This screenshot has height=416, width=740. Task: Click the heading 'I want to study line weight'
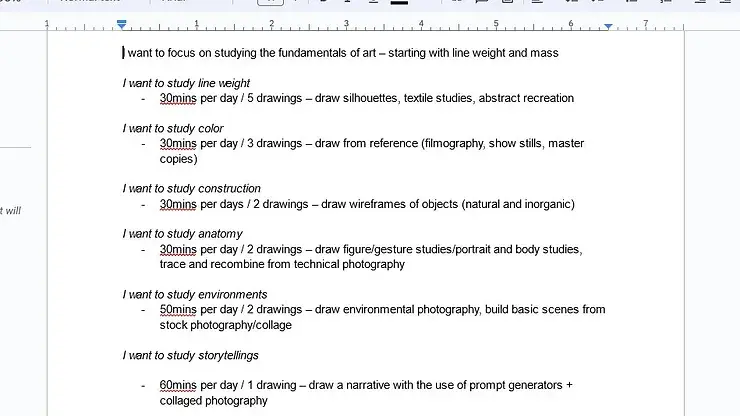pyautogui.click(x=186, y=83)
